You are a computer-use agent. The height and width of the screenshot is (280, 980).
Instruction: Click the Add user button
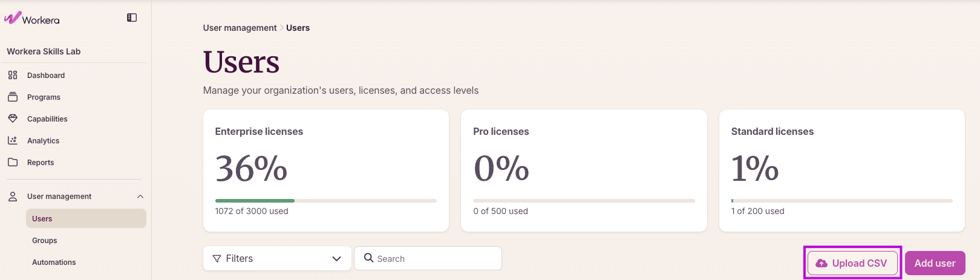935,263
